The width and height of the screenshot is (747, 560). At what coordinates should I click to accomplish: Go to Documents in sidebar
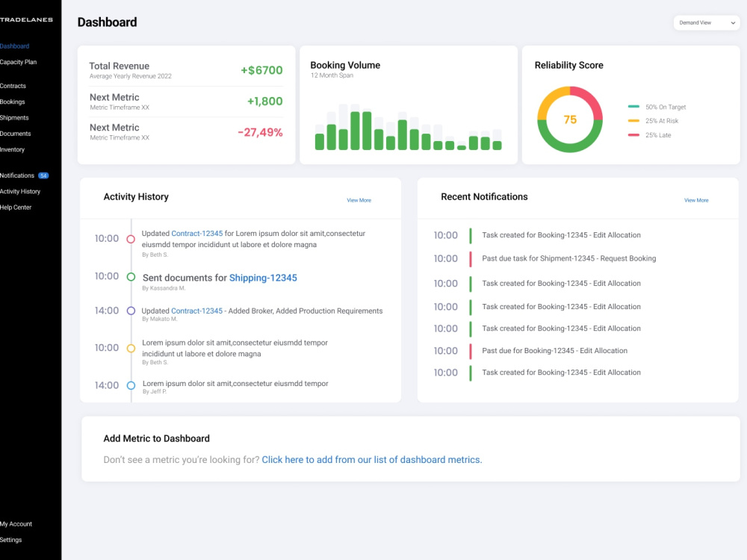click(15, 134)
